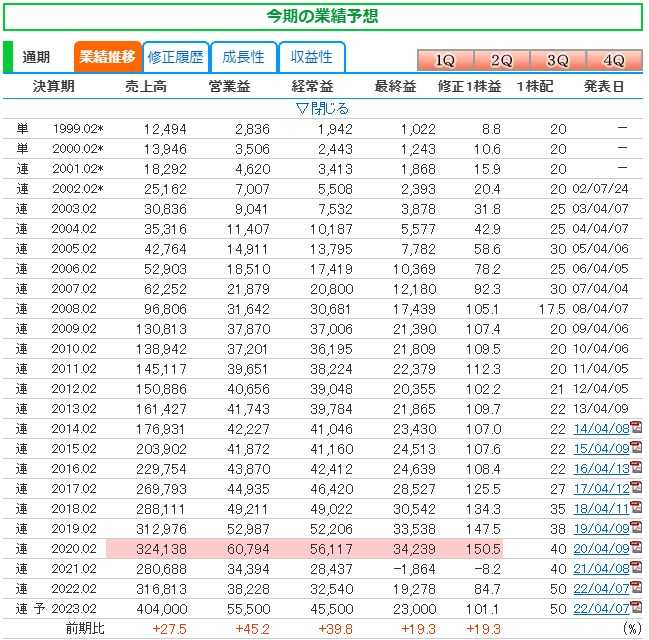Open PDF icon beside 21/04/08

click(636, 568)
